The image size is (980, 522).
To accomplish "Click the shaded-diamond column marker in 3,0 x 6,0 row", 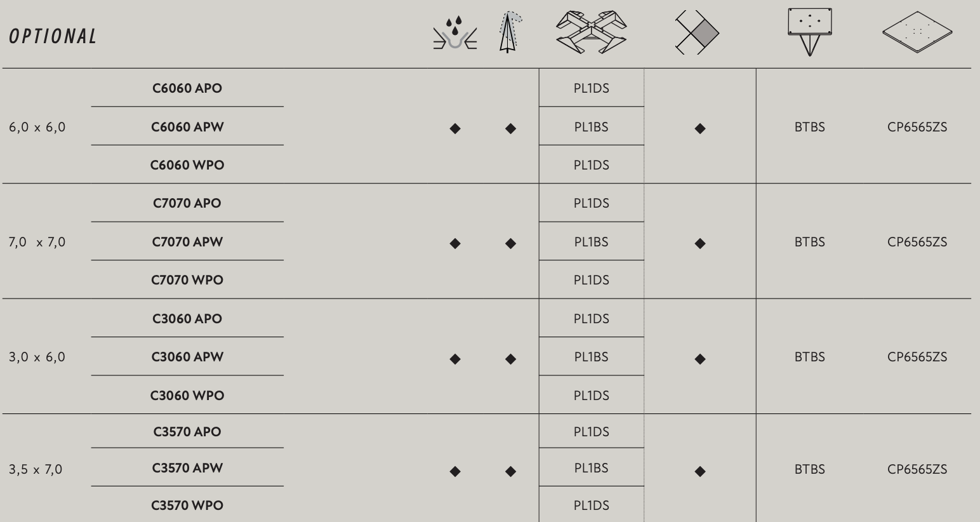I will [x=700, y=359].
